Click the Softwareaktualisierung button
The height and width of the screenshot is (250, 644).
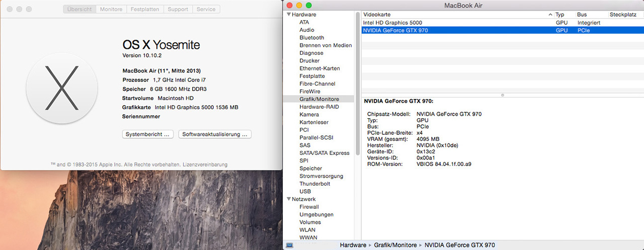pyautogui.click(x=215, y=134)
